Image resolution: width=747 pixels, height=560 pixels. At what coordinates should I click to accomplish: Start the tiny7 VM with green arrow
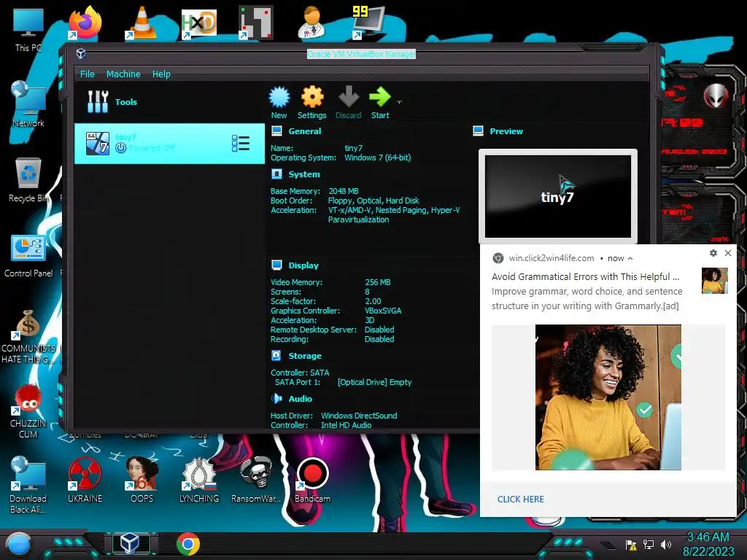point(379,97)
